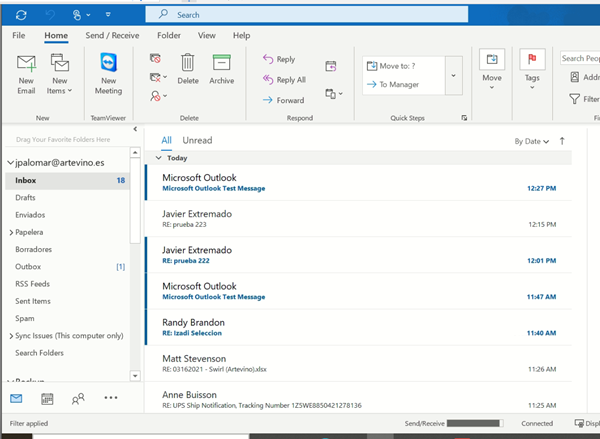Expand the Papelera folder
Viewport: 600px width, 439px height.
(10, 232)
